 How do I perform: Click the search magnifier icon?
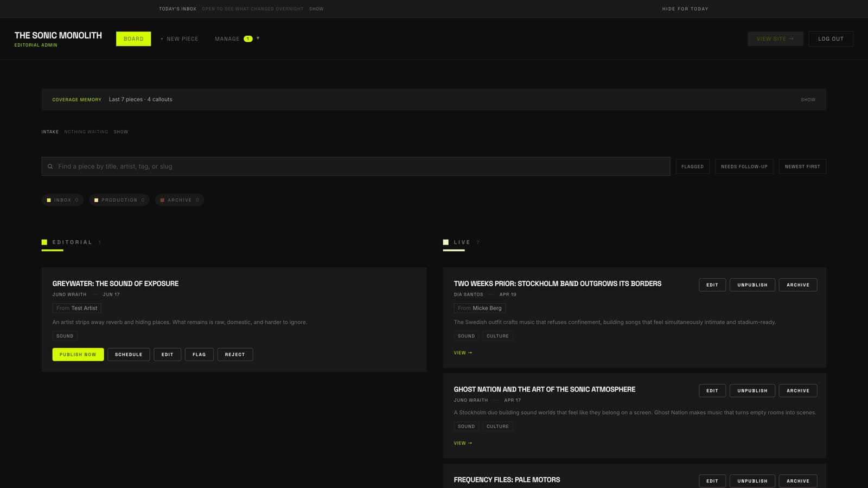point(50,166)
